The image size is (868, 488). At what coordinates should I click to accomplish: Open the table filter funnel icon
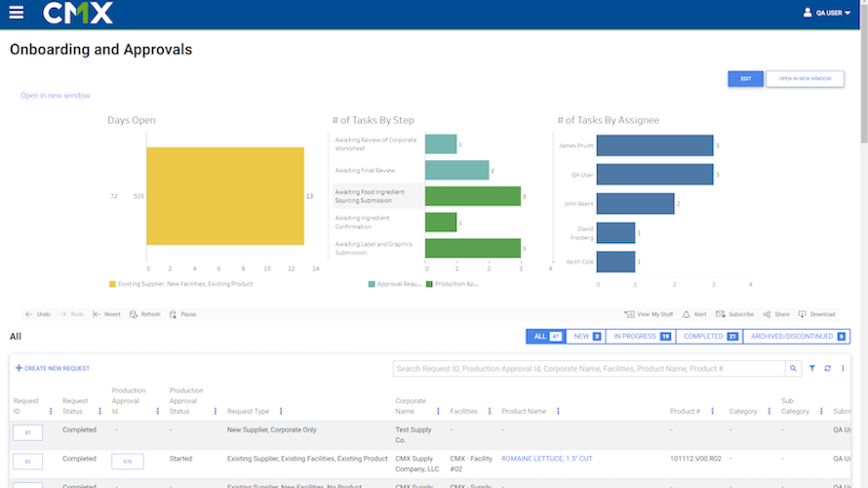pyautogui.click(x=812, y=369)
